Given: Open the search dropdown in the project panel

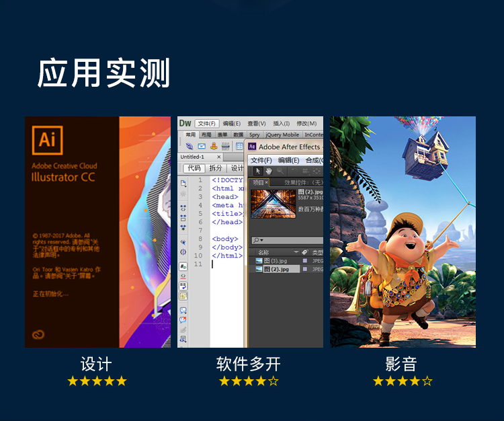Looking at the screenshot, I should pyautogui.click(x=258, y=240).
